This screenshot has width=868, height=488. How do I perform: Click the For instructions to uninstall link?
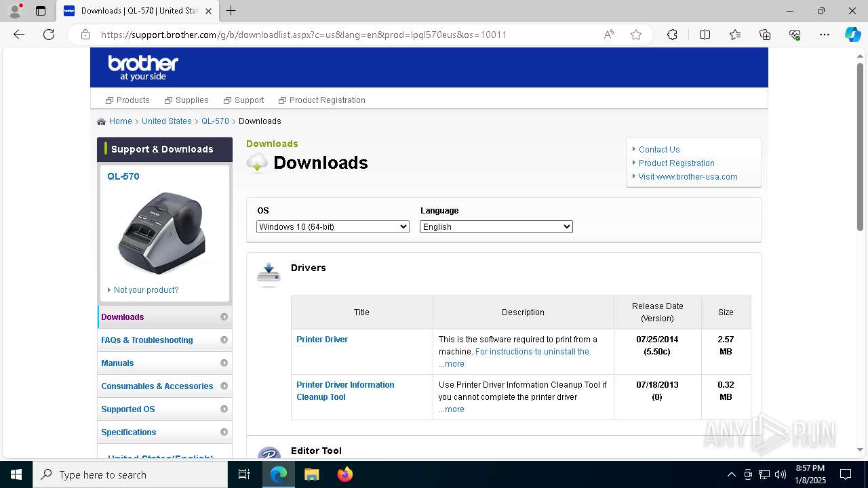[x=532, y=352]
